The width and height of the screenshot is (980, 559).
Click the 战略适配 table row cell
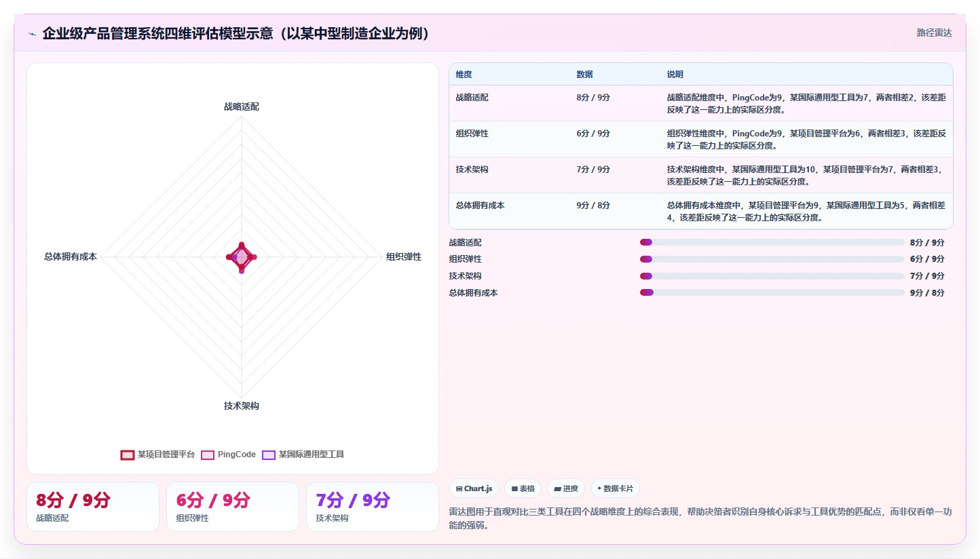(x=472, y=98)
